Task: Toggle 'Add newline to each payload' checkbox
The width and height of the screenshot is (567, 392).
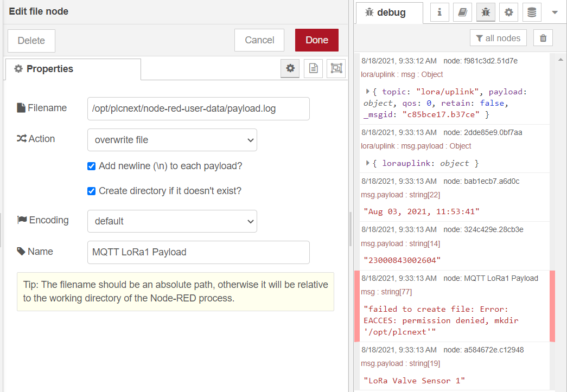Action: (92, 166)
